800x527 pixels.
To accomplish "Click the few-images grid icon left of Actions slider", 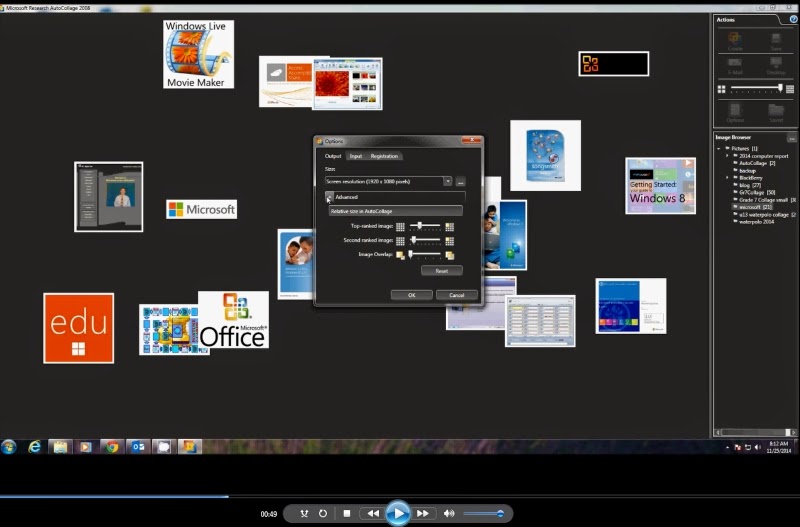I will [x=721, y=89].
